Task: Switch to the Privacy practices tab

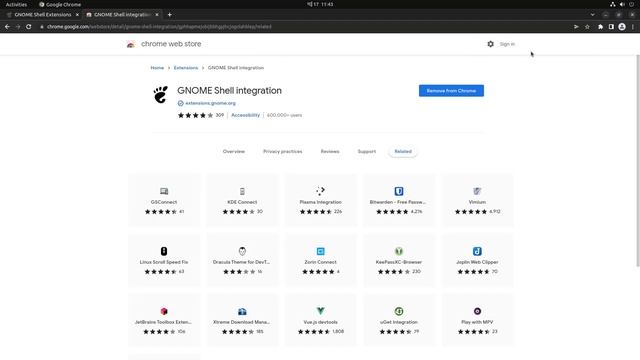Action: 282,151
